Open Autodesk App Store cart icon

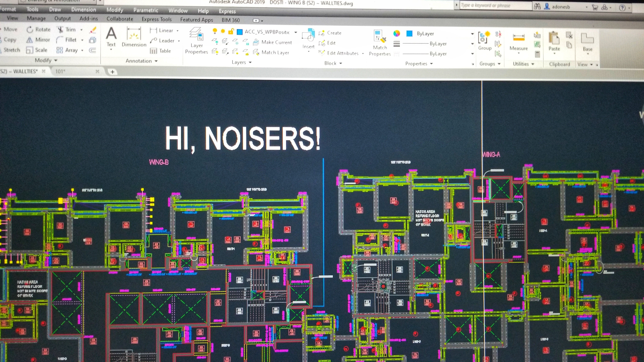[595, 7]
